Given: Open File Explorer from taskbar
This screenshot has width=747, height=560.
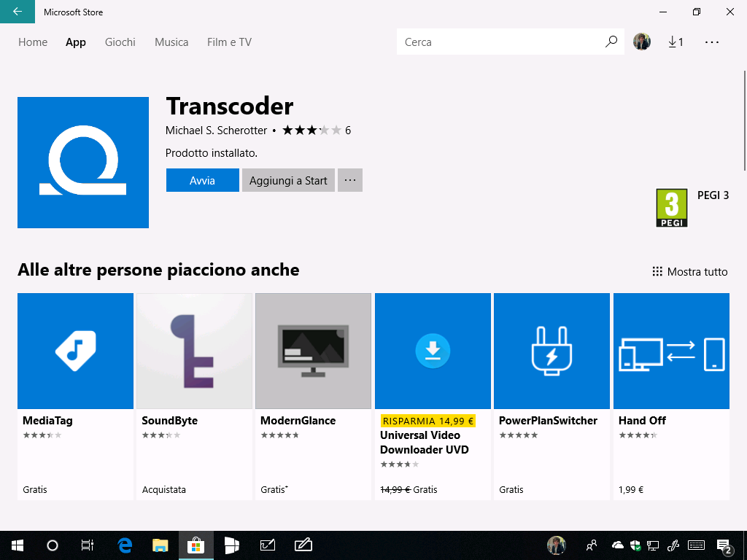Looking at the screenshot, I should 160,545.
